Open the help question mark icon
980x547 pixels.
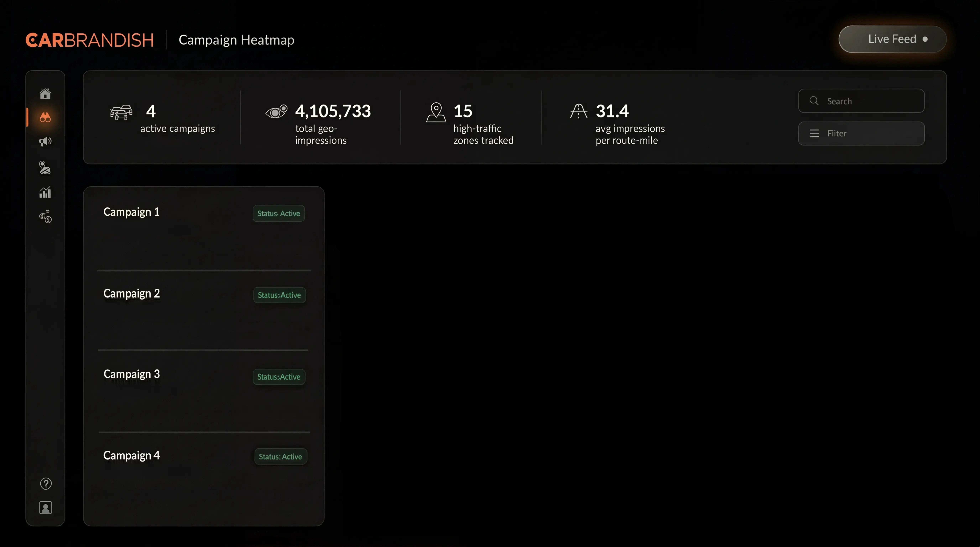(46, 483)
